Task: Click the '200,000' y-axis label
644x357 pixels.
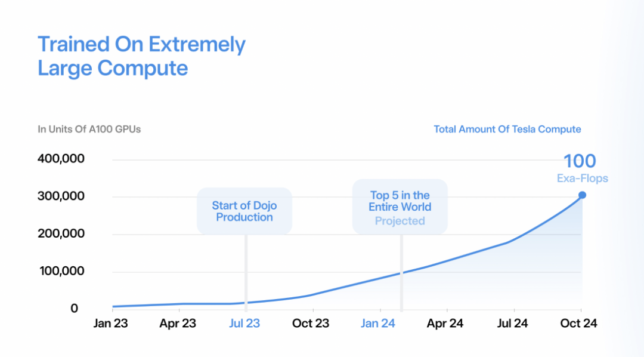Action: (x=61, y=233)
